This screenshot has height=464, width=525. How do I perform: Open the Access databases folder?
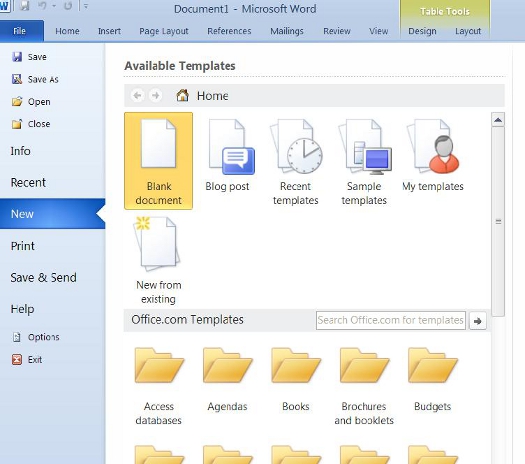pyautogui.click(x=158, y=386)
